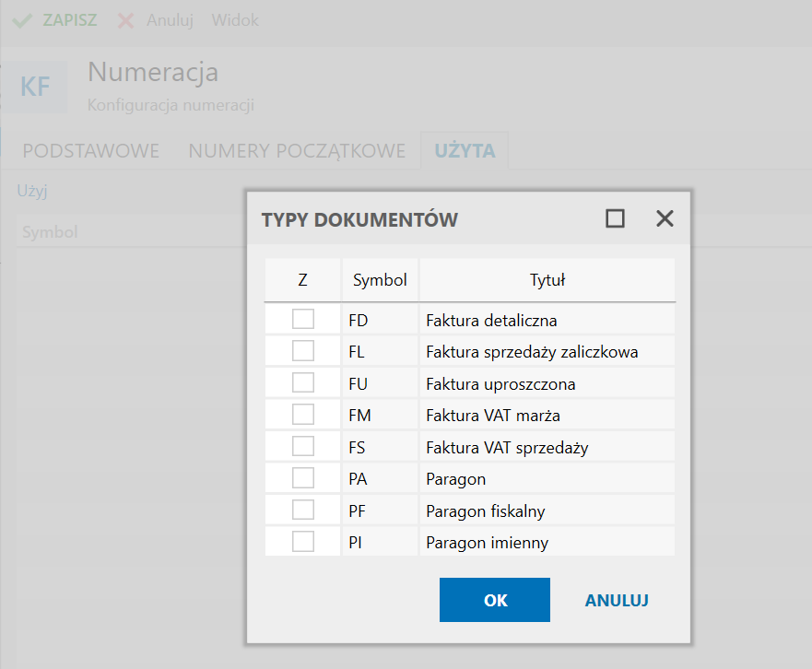This screenshot has width=812, height=669.
Task: Click the Symbol column header in dialog
Action: point(380,280)
